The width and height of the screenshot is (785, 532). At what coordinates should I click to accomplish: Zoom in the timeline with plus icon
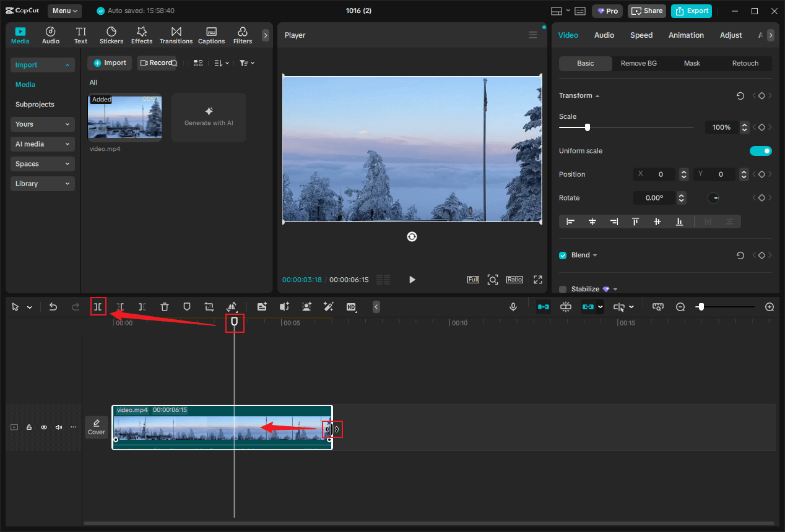(x=770, y=307)
